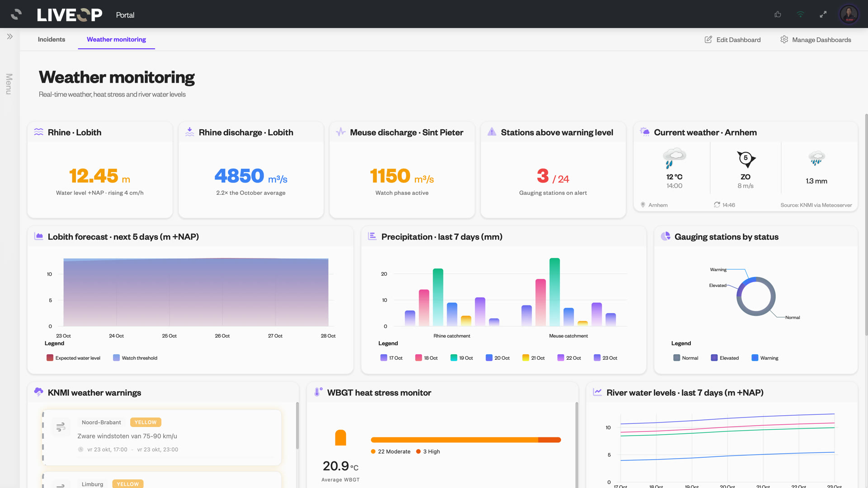Click the green connection status icon
This screenshot has width=868, height=488.
pos(800,14)
